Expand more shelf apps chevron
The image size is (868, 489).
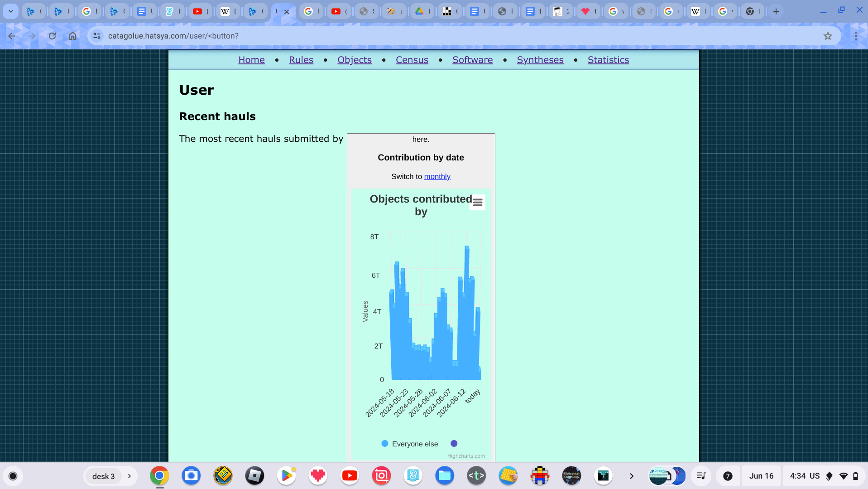coord(632,476)
